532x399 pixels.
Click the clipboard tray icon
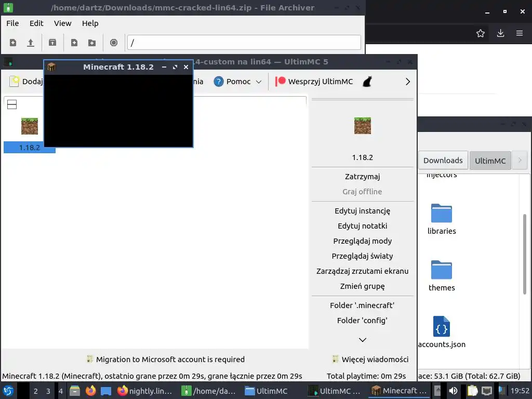tap(472, 391)
